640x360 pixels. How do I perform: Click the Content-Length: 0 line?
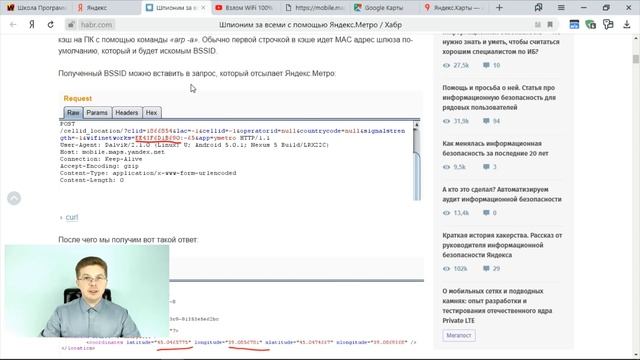[92, 180]
